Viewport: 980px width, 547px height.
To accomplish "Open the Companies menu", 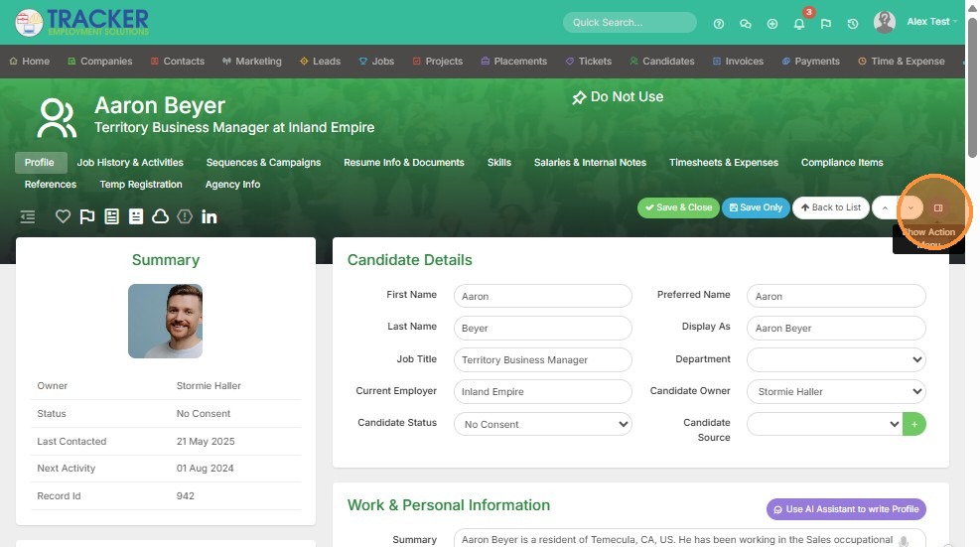I will pos(100,62).
